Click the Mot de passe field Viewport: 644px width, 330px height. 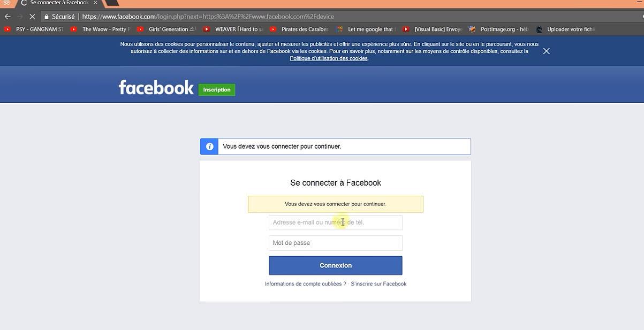point(335,243)
